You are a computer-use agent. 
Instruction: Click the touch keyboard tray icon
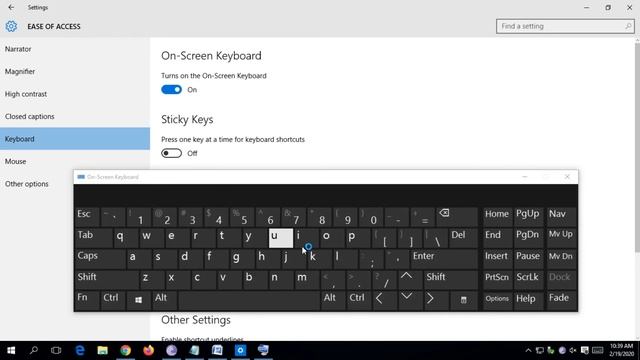point(598,351)
